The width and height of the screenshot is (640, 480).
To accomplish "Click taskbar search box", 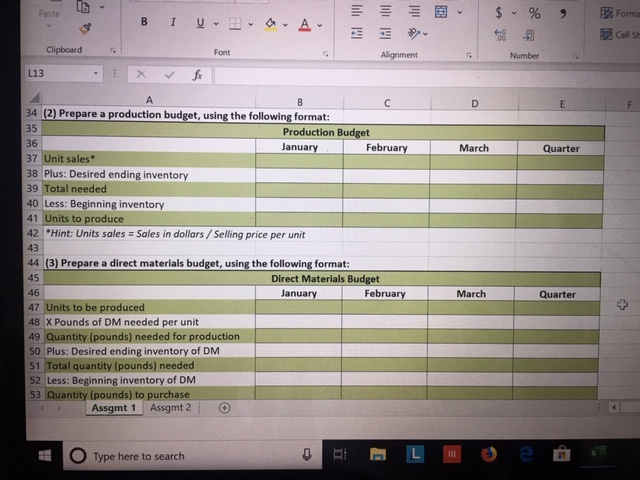I will point(192,455).
